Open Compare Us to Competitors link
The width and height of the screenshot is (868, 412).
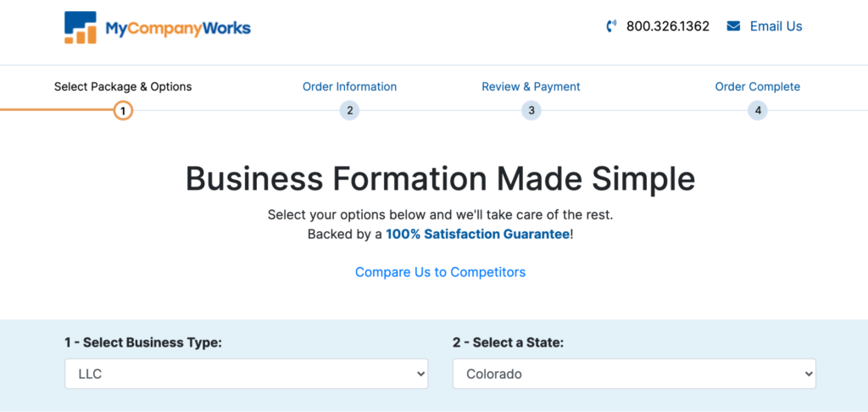(x=440, y=272)
